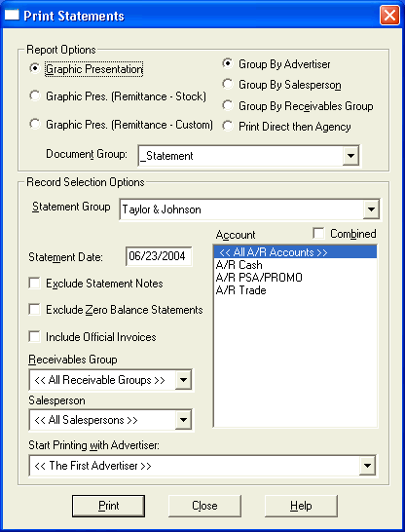Click the Print Statements title bar window icon
This screenshot has width=405, height=532.
click(x=12, y=16)
